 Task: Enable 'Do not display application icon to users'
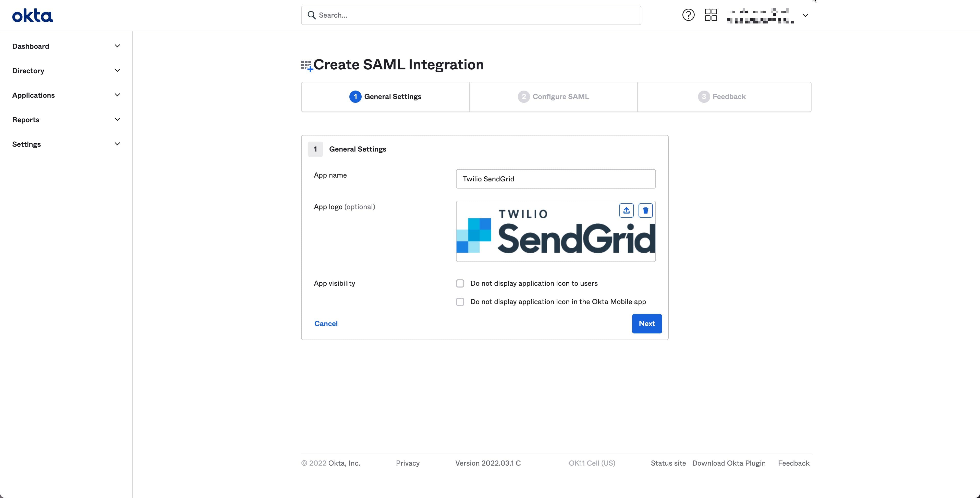click(x=460, y=283)
